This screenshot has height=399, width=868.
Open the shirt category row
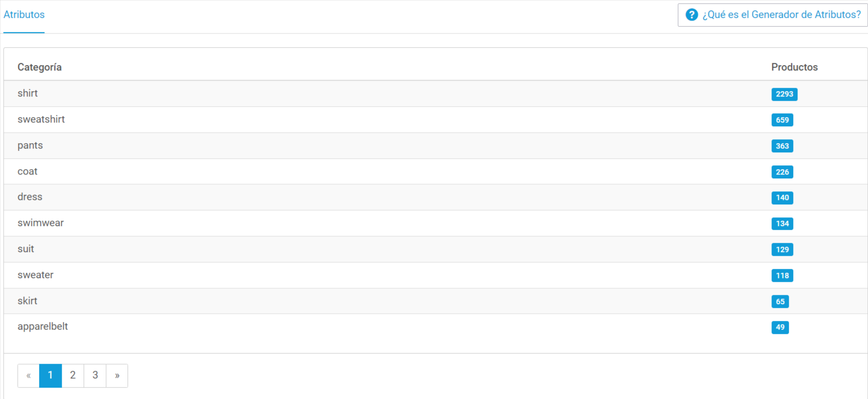coord(435,94)
